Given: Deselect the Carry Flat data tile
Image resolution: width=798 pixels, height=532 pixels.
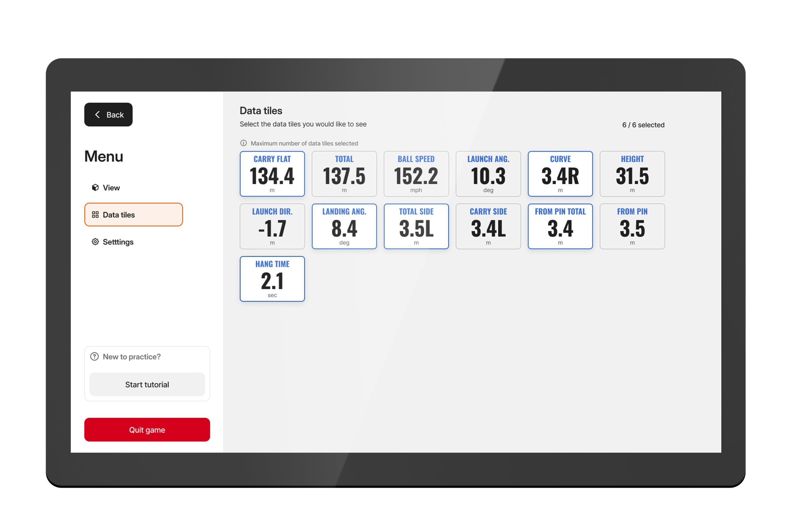Looking at the screenshot, I should pyautogui.click(x=272, y=174).
